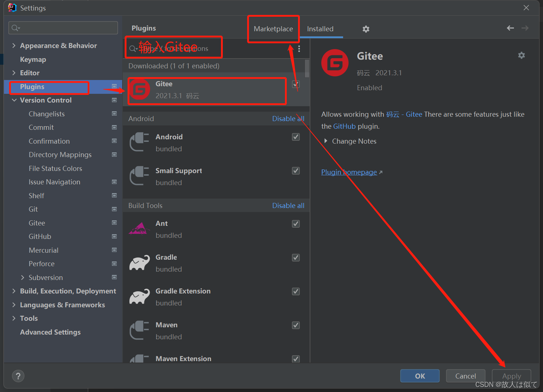This screenshot has height=392, width=543.
Task: Toggle the Gitee plugin checkbox
Action: click(296, 84)
